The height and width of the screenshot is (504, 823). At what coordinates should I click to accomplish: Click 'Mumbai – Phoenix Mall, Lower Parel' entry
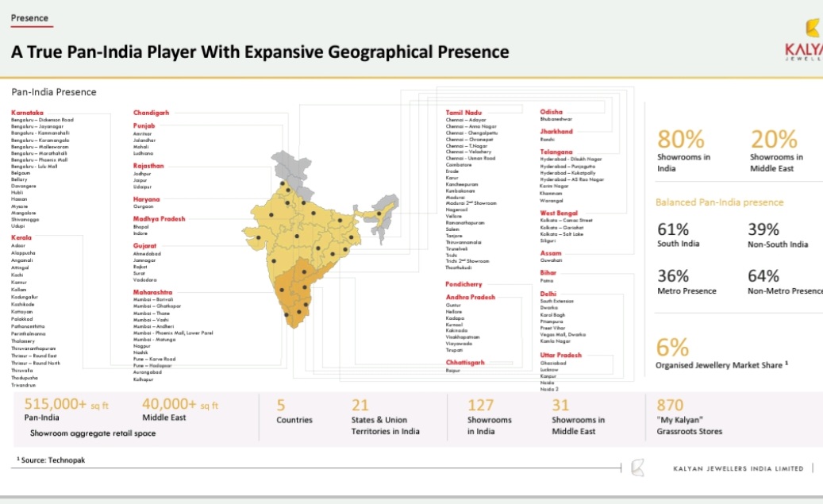tap(173, 333)
